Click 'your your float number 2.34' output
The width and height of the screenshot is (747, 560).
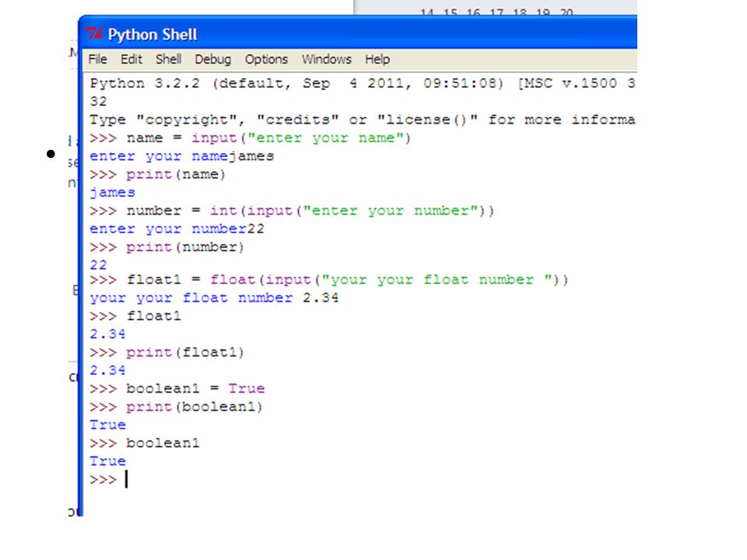[x=214, y=298]
